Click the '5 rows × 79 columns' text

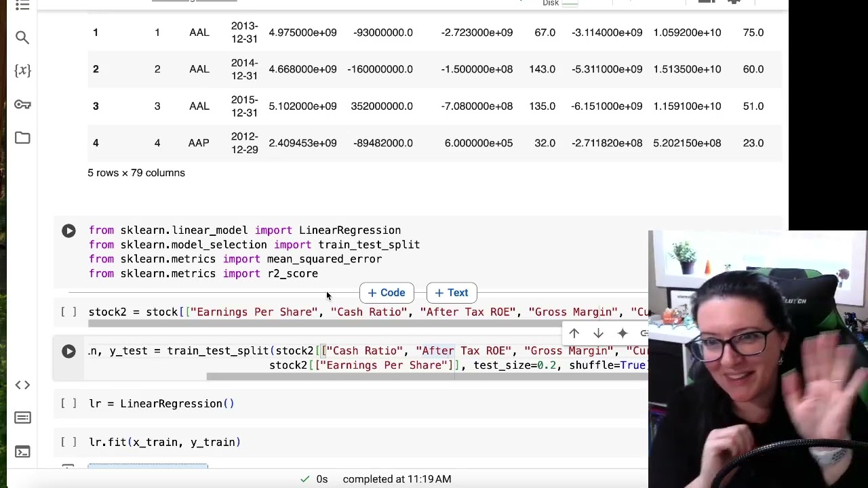pos(136,173)
